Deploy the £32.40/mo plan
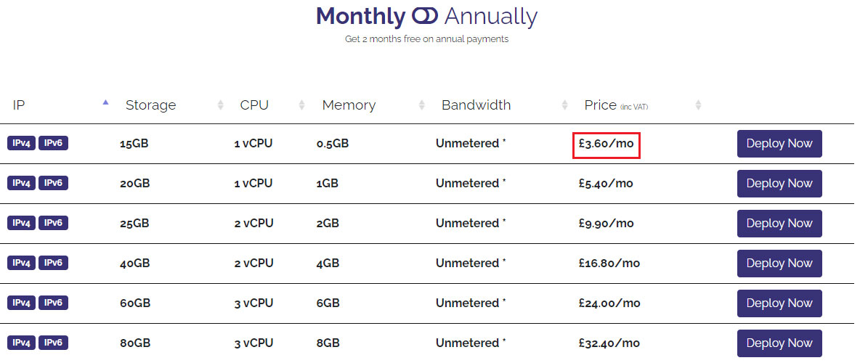 (779, 343)
